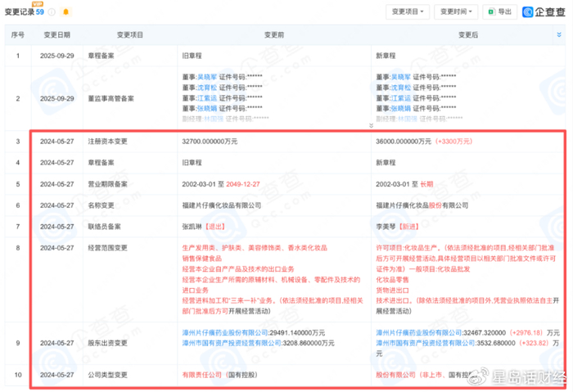Click the 注册资本变更 cell in row 3
This screenshot has height=392, width=573.
pos(108,142)
